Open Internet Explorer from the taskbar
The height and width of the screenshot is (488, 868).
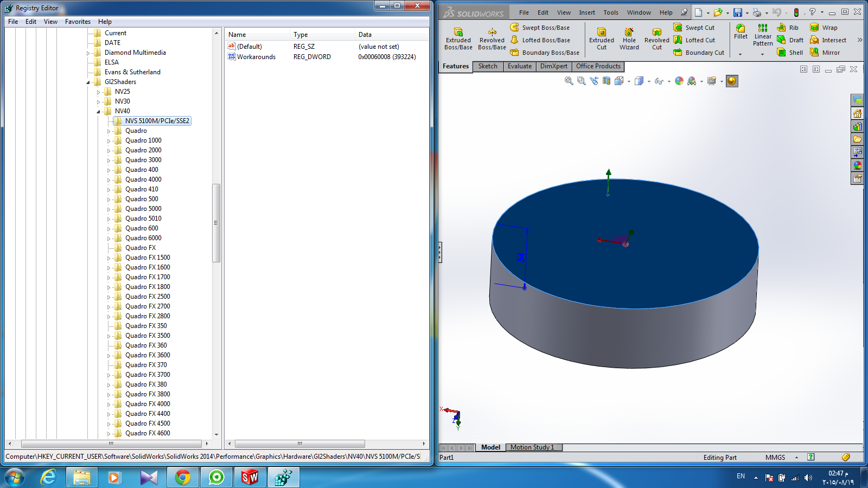point(48,477)
